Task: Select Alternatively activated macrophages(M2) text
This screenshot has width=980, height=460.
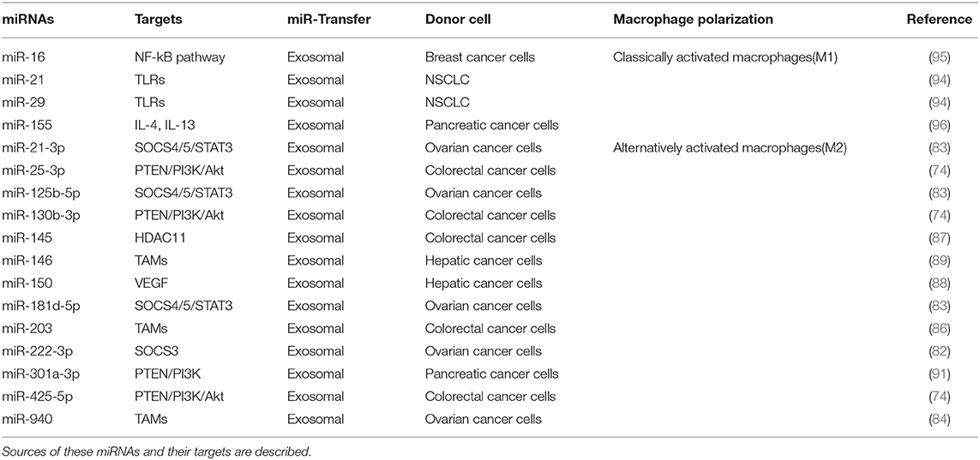Action: click(x=730, y=148)
